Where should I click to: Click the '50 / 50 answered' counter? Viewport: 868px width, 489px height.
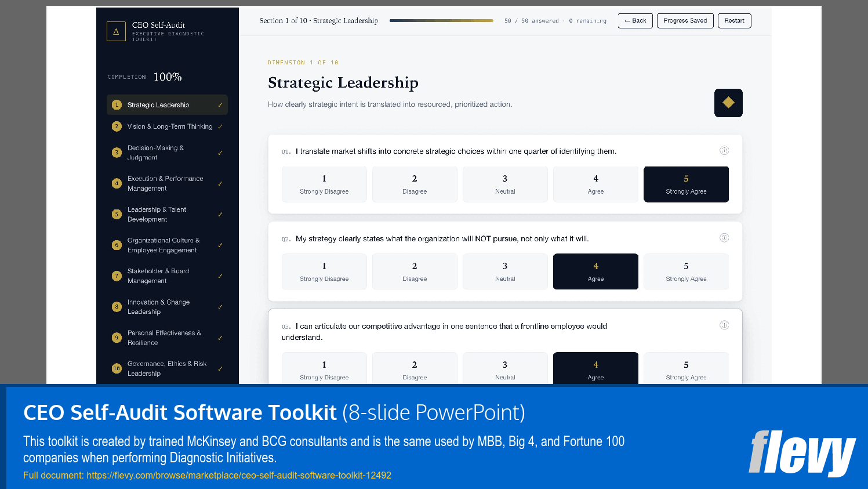coord(532,21)
